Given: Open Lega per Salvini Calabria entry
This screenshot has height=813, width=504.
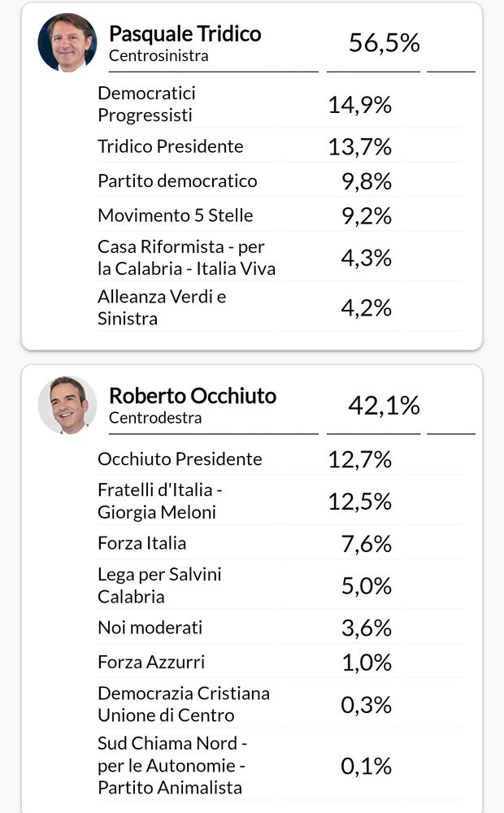Looking at the screenshot, I should point(159,585).
